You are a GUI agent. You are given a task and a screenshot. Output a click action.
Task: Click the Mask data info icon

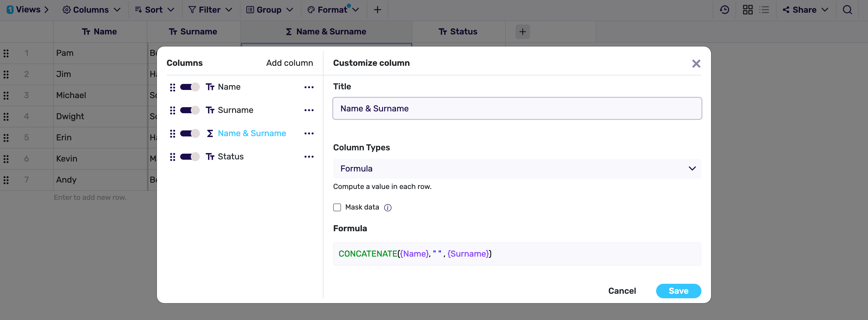tap(388, 208)
